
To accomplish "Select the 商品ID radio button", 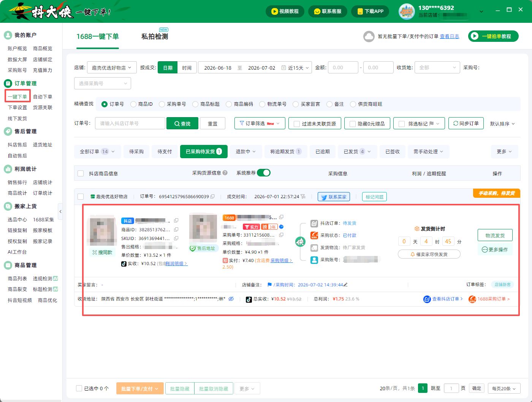I will (133, 104).
